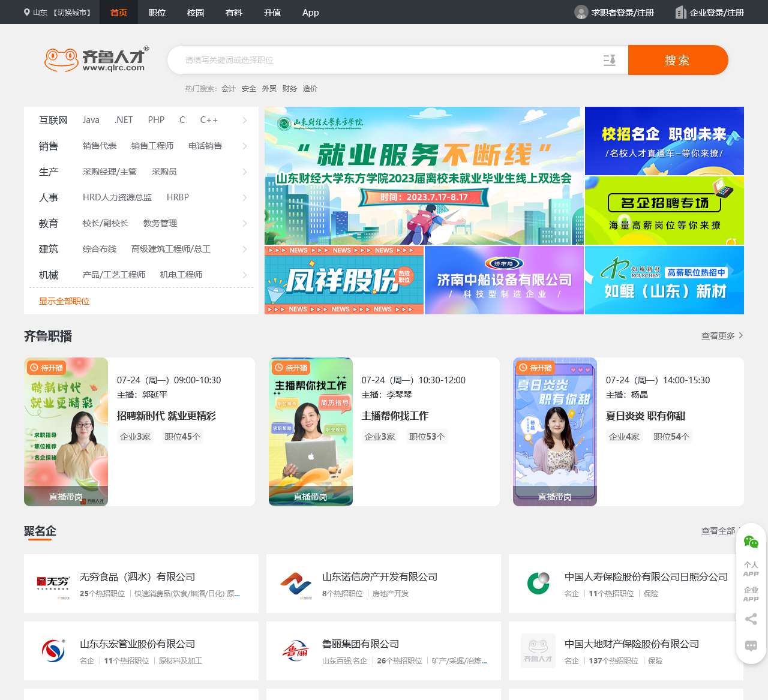Image resolution: width=768 pixels, height=700 pixels.
Task: Open the position selector icon in the search bar
Action: tap(610, 60)
